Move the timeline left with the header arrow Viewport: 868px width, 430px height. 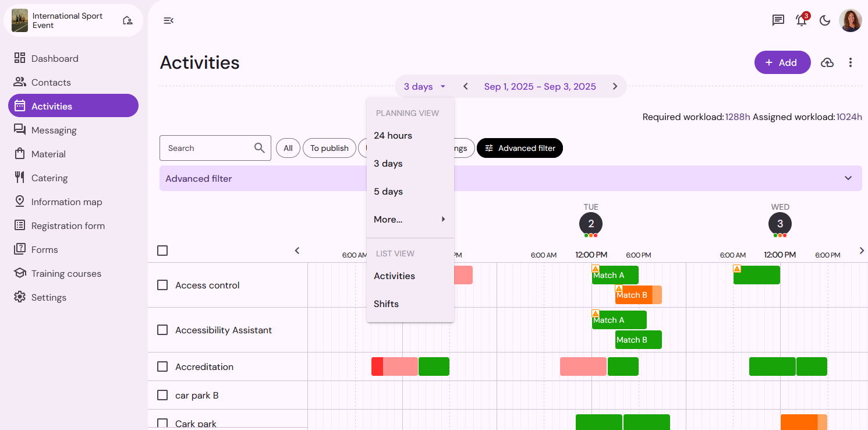297,251
